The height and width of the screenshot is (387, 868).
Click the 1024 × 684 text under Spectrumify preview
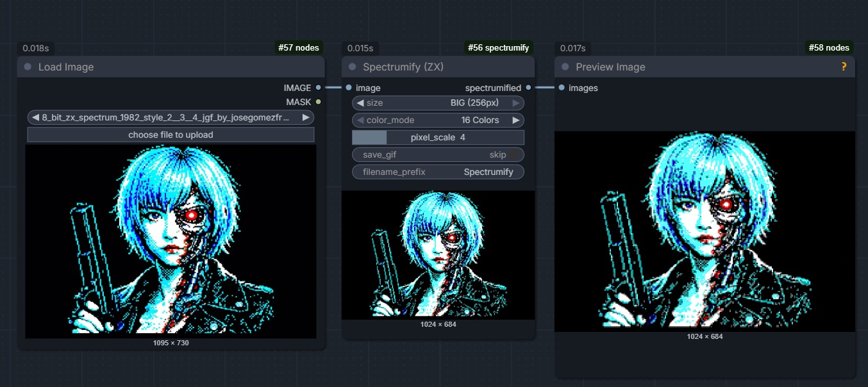tap(438, 324)
